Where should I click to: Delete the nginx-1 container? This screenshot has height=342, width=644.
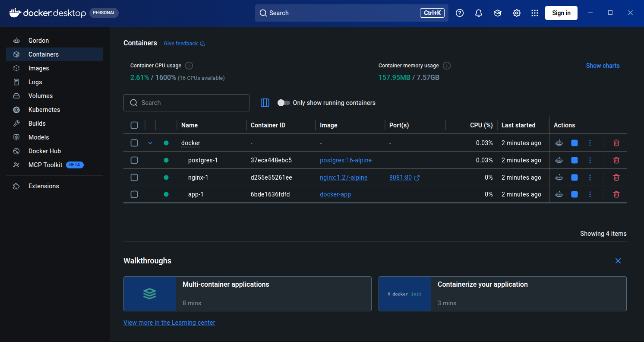(616, 177)
